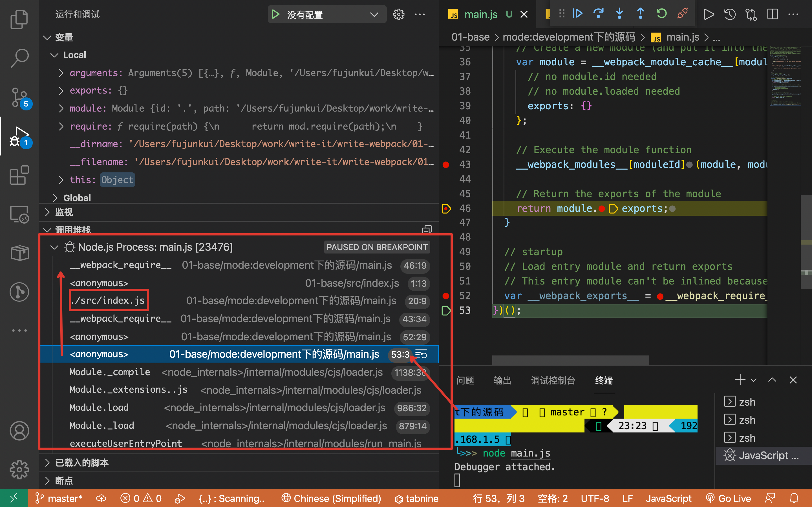Open the Source Control view with badge 5
Screen dimensions: 812x507
click(19, 97)
